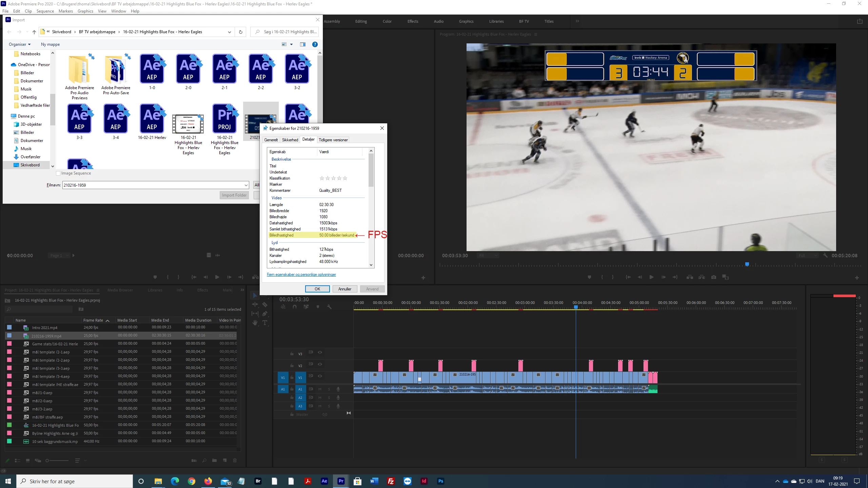Click Mark In in Program monitor
This screenshot has height=488, width=868.
[x=602, y=277]
